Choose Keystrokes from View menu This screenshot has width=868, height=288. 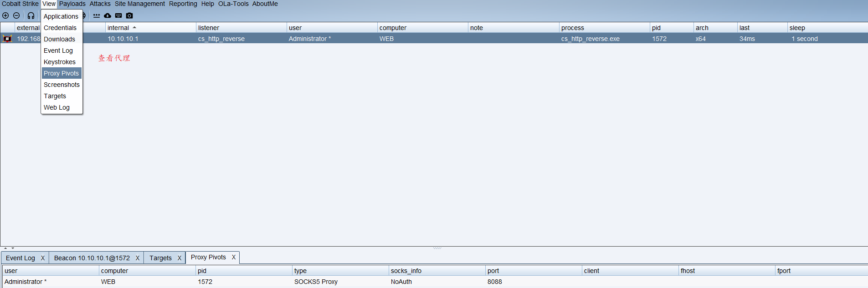tap(62, 62)
